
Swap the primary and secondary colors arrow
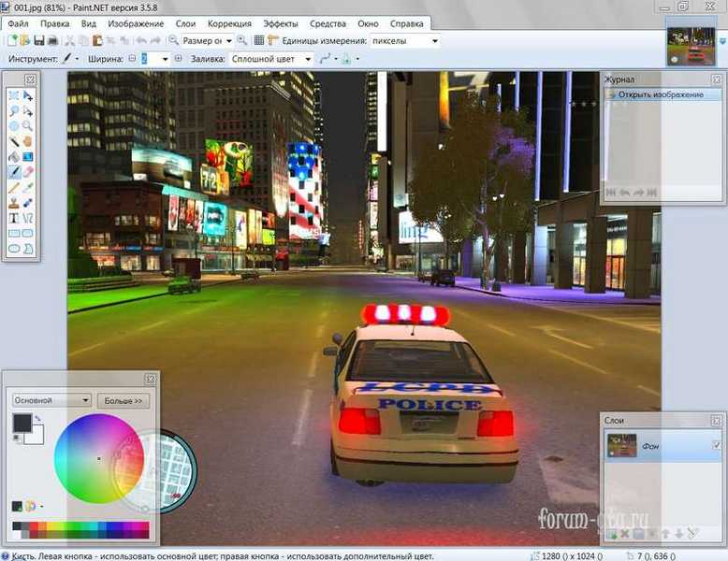click(37, 419)
